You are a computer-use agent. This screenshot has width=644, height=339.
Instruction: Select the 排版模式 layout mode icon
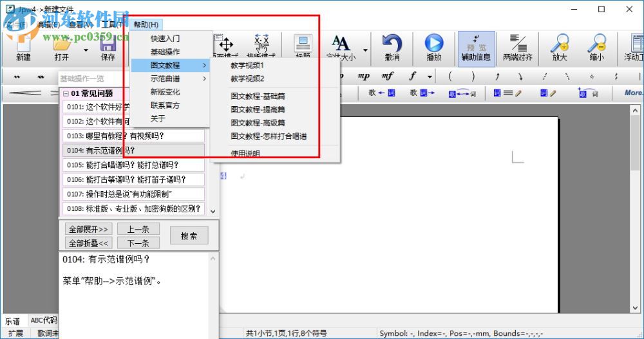tap(261, 45)
